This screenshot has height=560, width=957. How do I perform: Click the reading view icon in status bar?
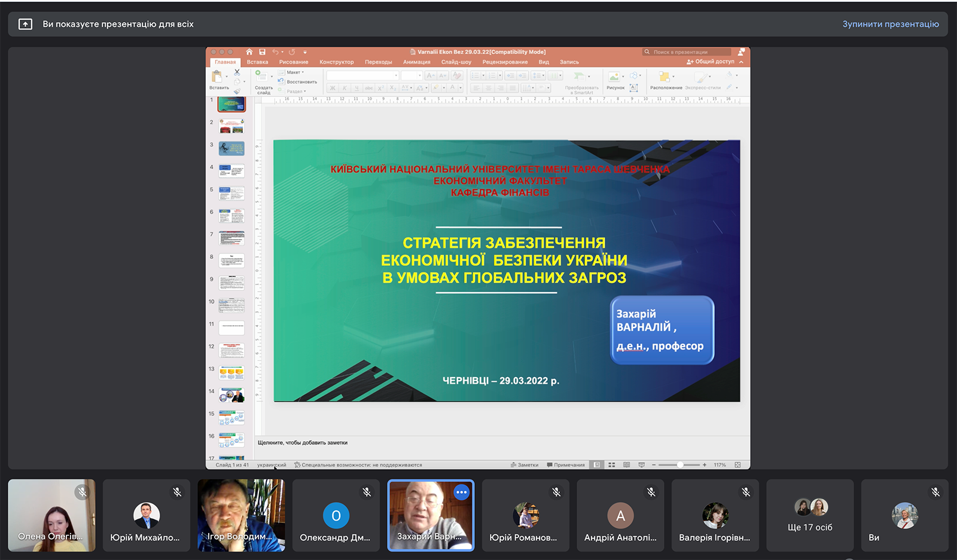(x=626, y=465)
